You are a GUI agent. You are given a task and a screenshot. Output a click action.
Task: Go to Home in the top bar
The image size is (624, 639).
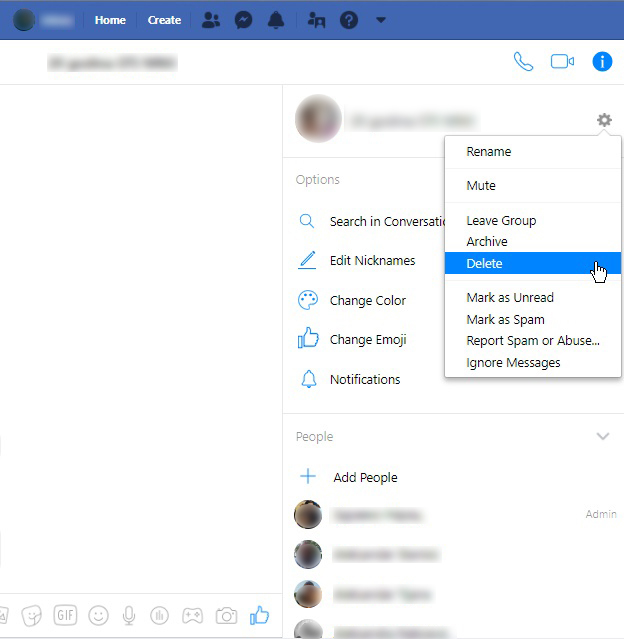(110, 20)
